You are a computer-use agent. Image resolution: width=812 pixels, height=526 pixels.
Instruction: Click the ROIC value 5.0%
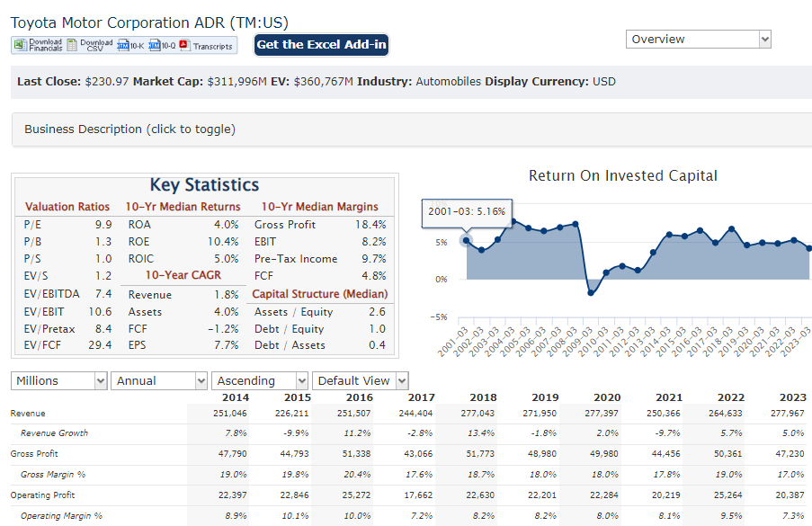pos(227,259)
